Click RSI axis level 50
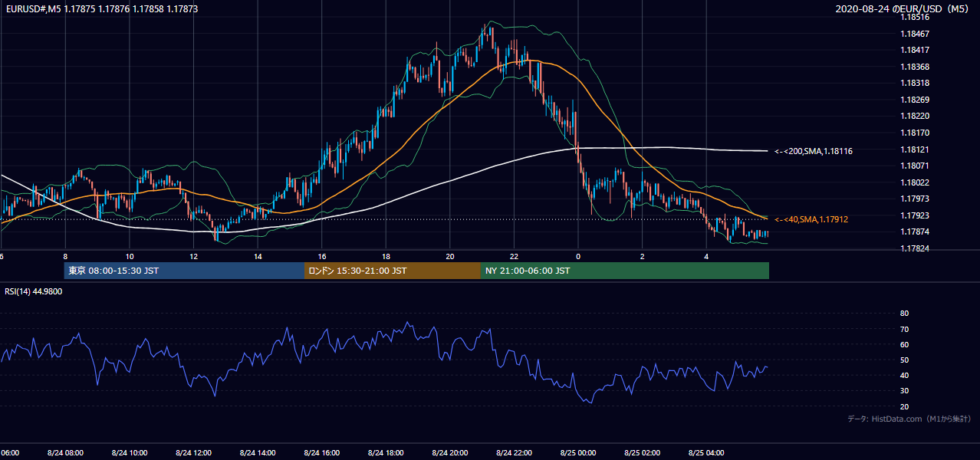Screen dimensions: 980x460 904,360
